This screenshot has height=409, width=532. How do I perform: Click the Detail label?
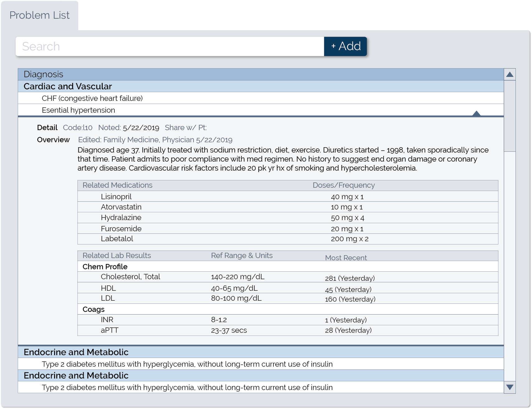(47, 128)
